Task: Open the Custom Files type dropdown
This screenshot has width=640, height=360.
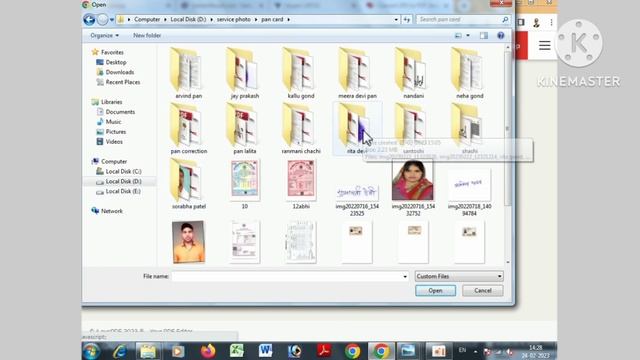Action: tap(459, 276)
